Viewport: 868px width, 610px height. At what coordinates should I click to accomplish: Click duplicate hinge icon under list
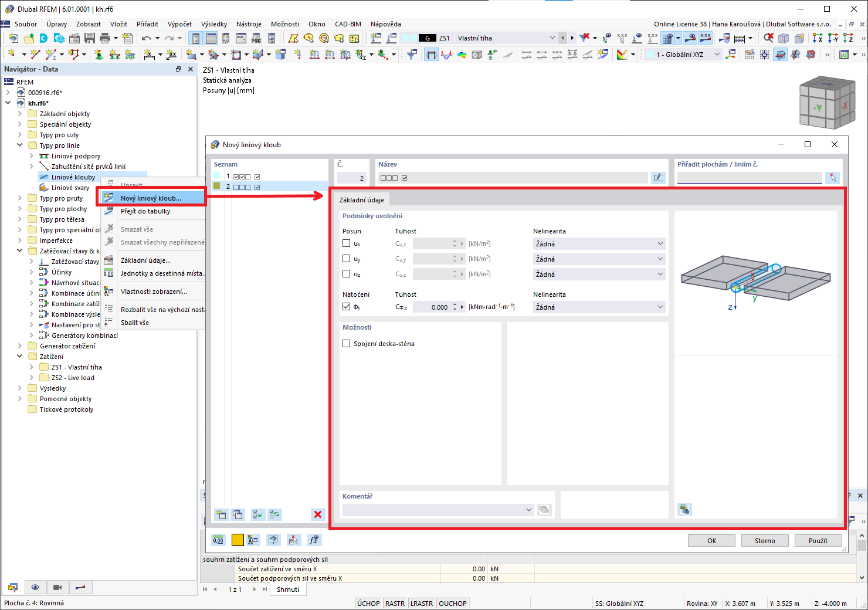(238, 514)
